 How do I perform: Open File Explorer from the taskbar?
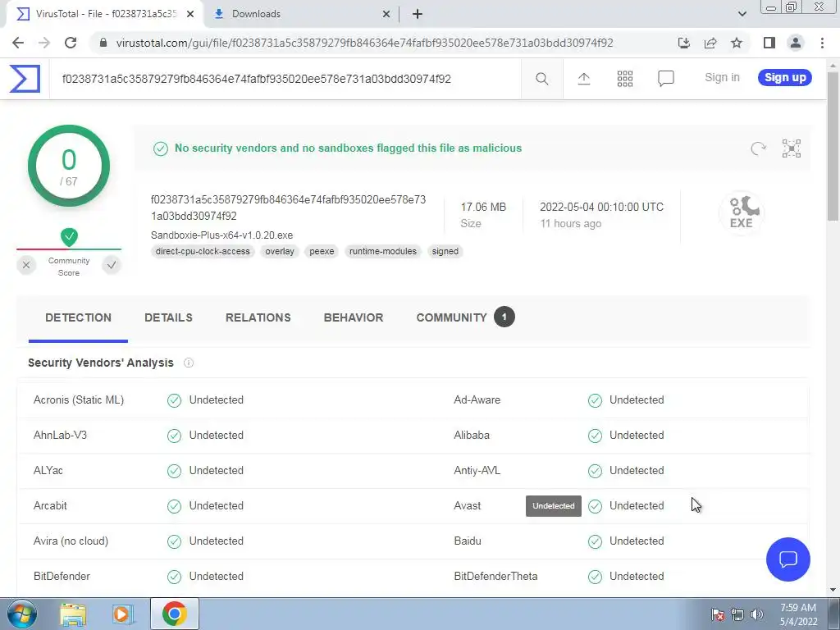click(x=73, y=614)
